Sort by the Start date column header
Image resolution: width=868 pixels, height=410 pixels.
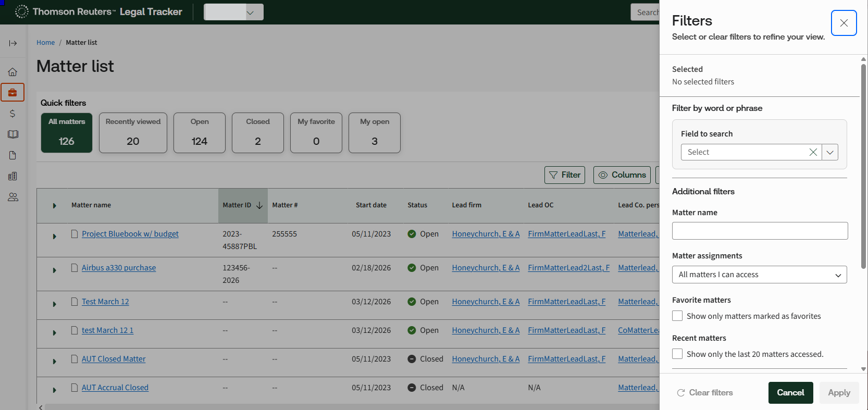(371, 205)
